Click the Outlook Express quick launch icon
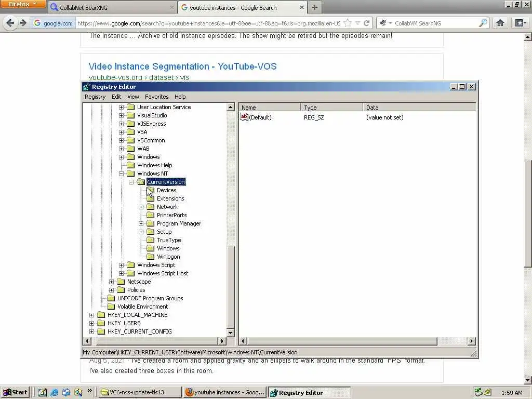This screenshot has height=399, width=532. (66, 392)
